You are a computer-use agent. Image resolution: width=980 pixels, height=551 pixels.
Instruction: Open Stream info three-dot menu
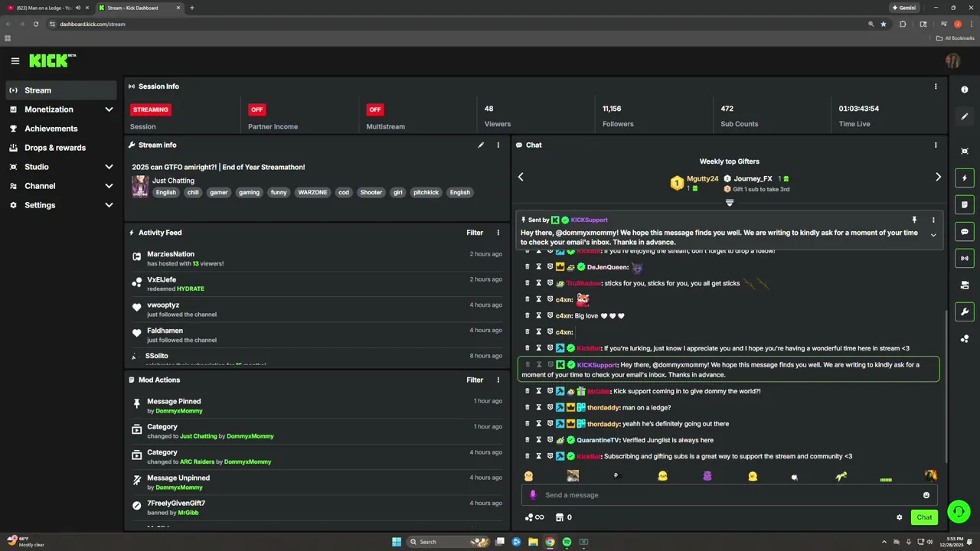(498, 145)
